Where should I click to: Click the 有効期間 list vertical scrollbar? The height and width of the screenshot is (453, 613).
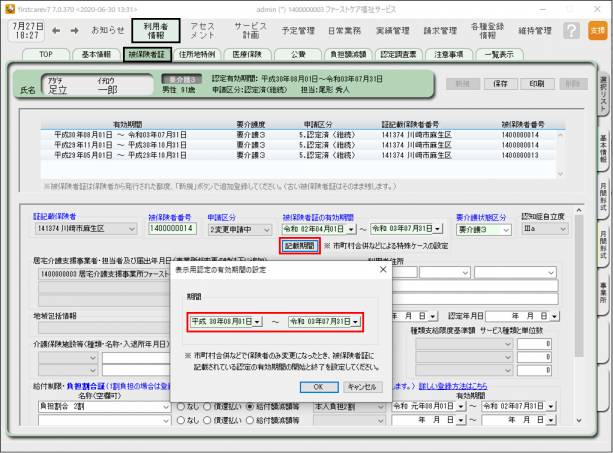tap(560, 154)
